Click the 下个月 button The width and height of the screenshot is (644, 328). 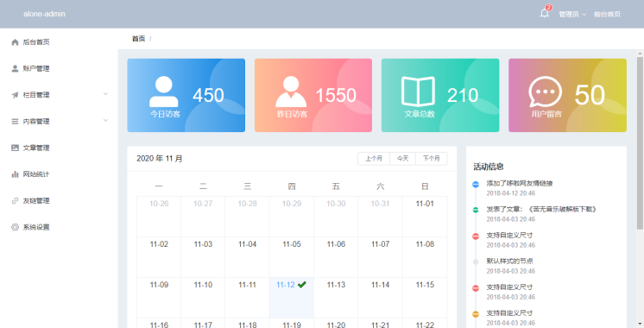[432, 159]
